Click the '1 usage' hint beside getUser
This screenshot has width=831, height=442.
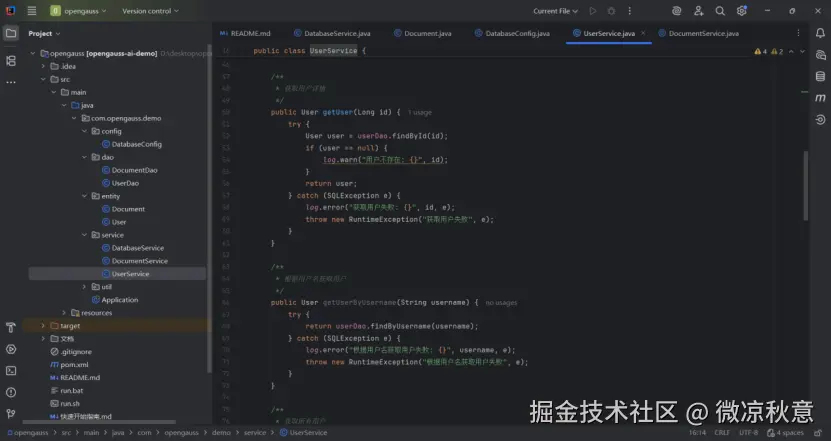pyautogui.click(x=420, y=112)
